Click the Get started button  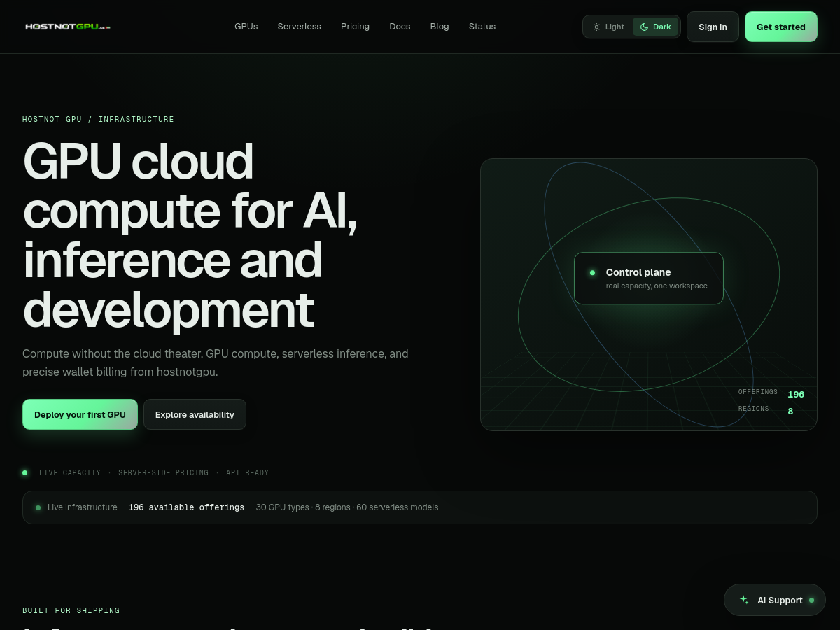tap(781, 27)
